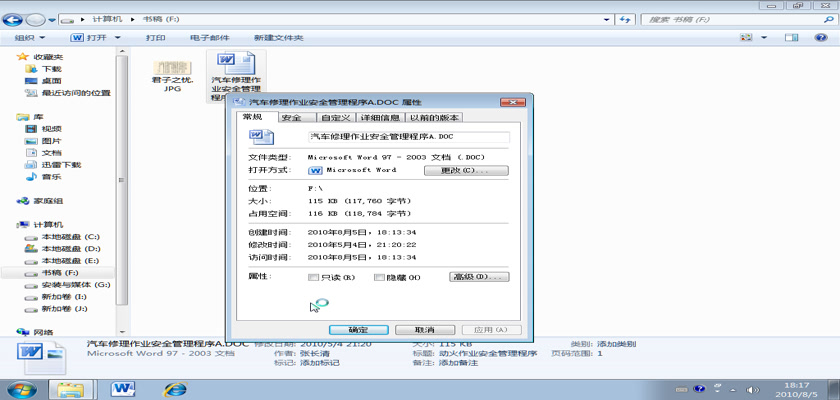Screen dimensions: 840x400
Task: Switch to the 安全 tab
Action: click(x=291, y=118)
